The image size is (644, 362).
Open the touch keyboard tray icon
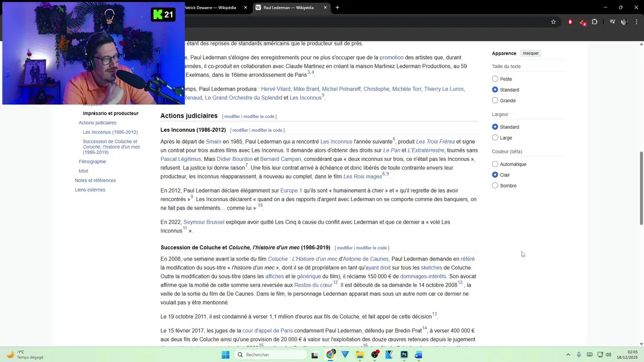(x=590, y=354)
